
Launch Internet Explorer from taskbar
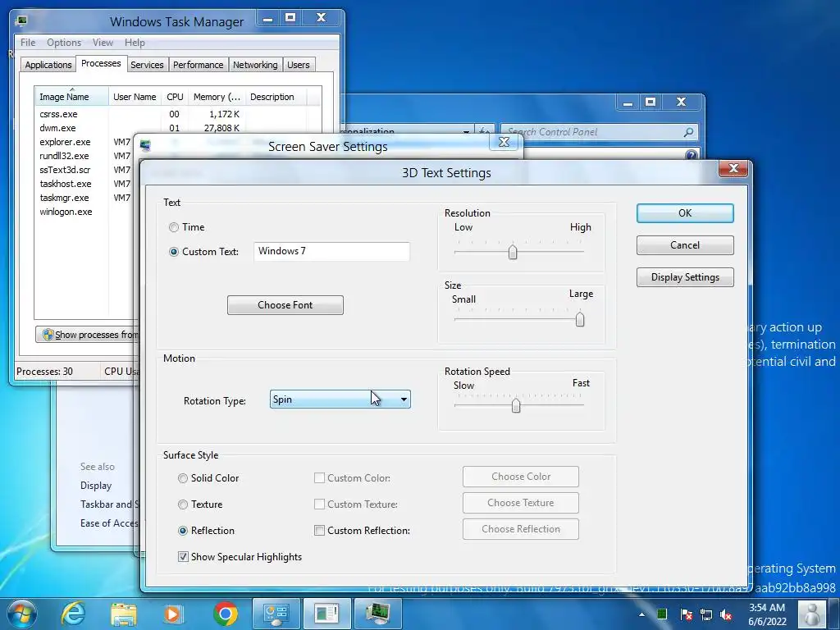pyautogui.click(x=73, y=614)
